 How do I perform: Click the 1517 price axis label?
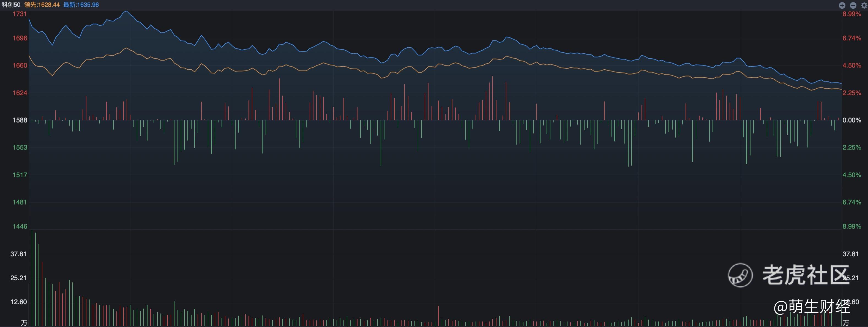(x=20, y=175)
